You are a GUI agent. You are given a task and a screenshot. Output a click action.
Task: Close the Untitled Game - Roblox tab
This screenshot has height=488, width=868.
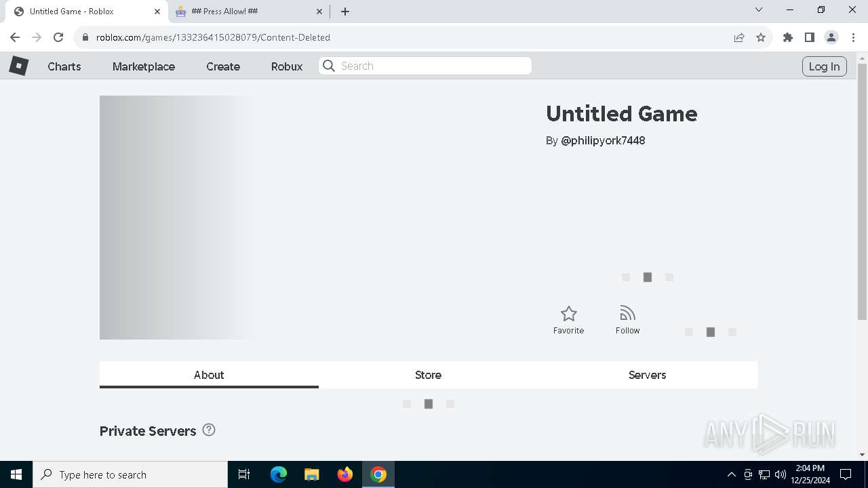coord(157,12)
